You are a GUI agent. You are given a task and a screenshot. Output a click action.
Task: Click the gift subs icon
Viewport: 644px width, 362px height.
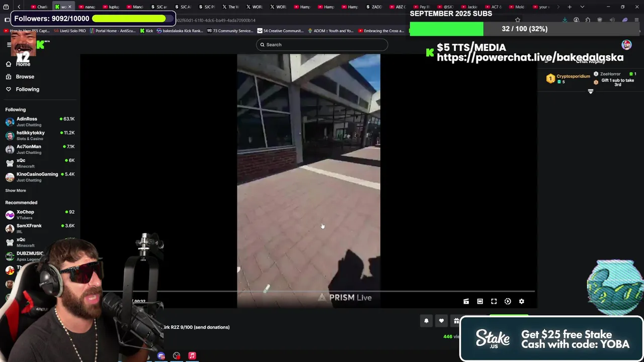(x=456, y=321)
